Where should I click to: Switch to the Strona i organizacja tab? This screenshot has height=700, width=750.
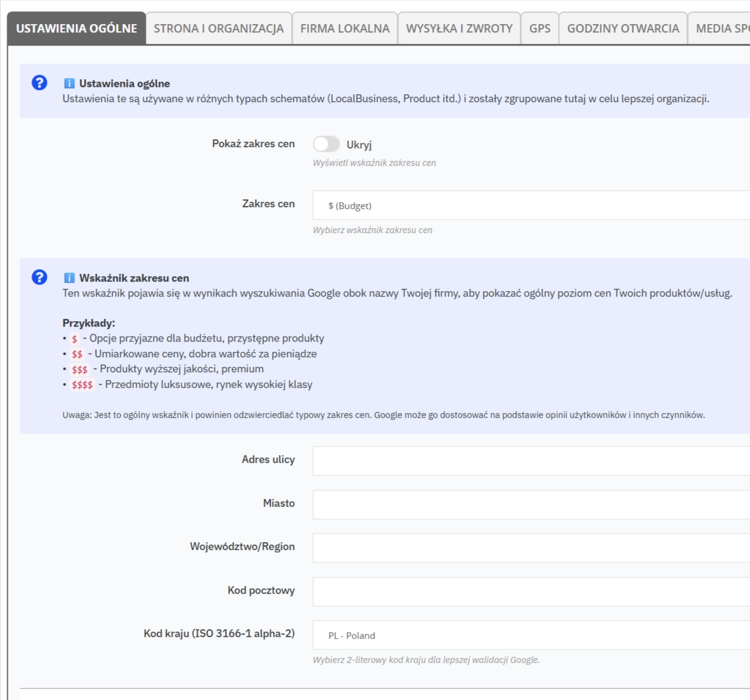click(x=218, y=28)
